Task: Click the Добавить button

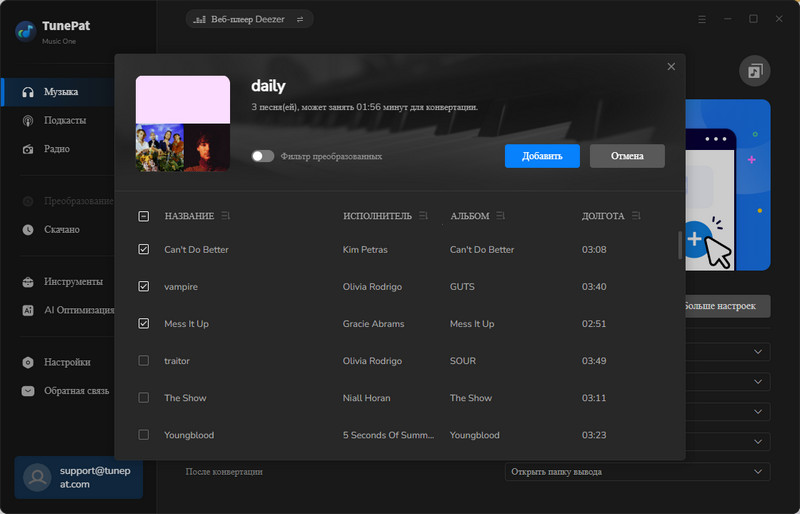Action: (x=542, y=156)
